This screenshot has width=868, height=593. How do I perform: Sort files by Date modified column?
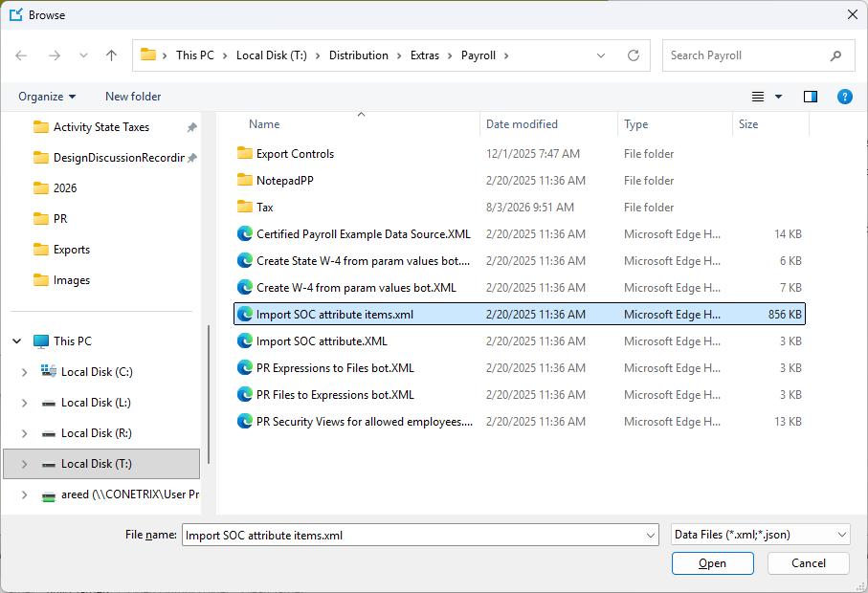[x=522, y=124]
